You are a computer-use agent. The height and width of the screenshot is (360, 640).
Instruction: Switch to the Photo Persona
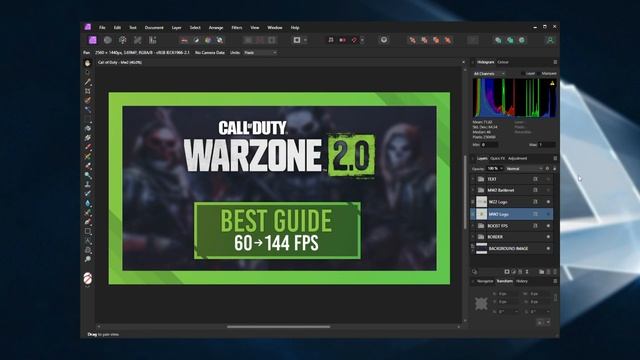(93, 40)
